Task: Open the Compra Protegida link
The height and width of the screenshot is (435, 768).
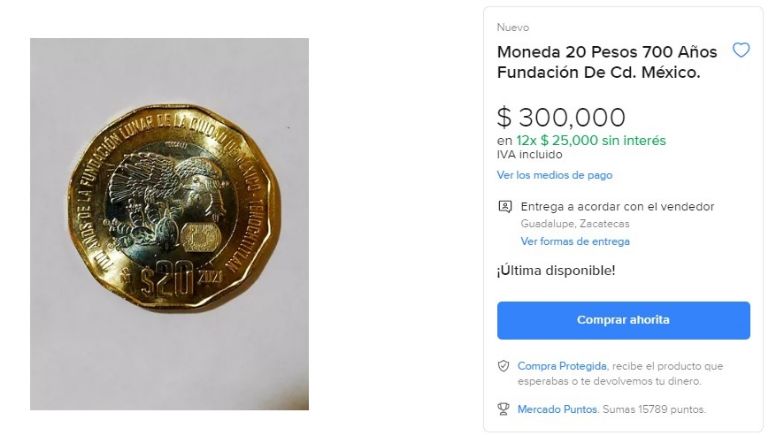Action: click(562, 366)
